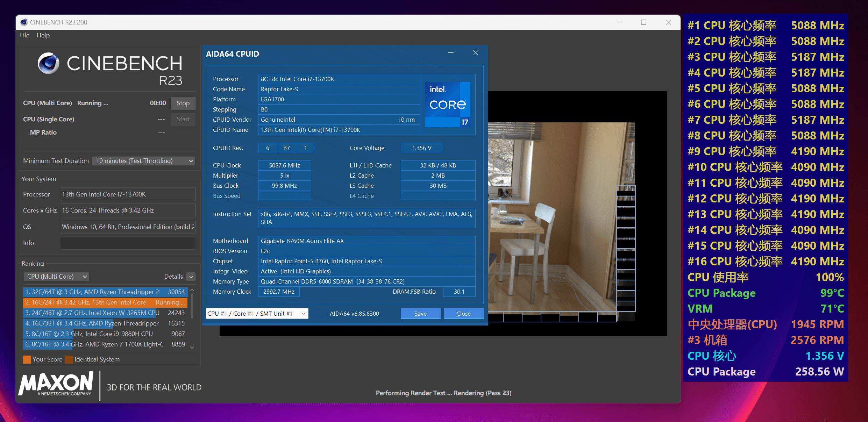Stop the CPU Multi Core test
The width and height of the screenshot is (868, 422).
183,103
